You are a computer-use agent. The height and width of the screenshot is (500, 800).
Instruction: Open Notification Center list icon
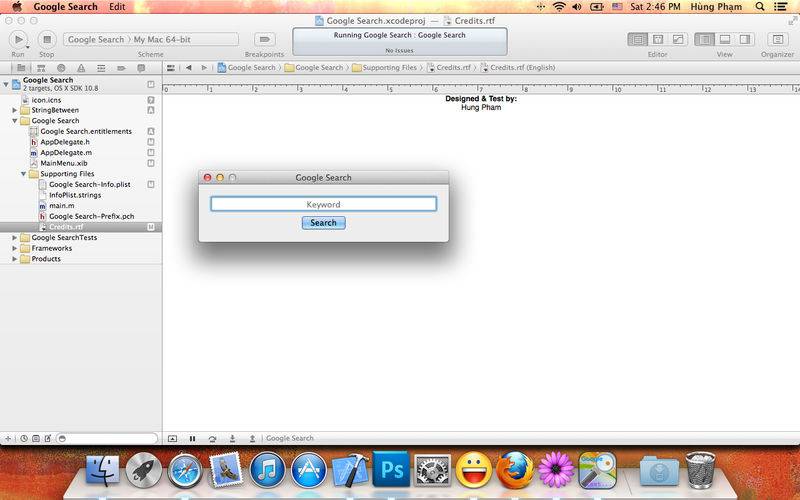pyautogui.click(x=780, y=7)
